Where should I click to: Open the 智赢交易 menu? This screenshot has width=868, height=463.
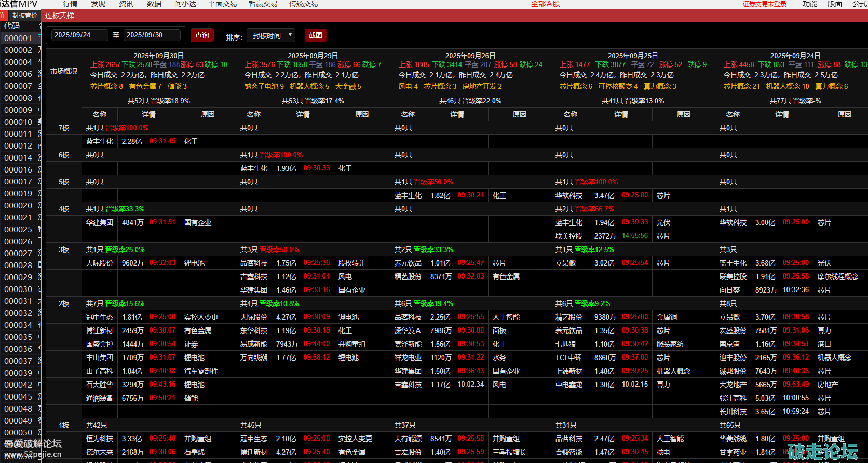pos(263,4)
